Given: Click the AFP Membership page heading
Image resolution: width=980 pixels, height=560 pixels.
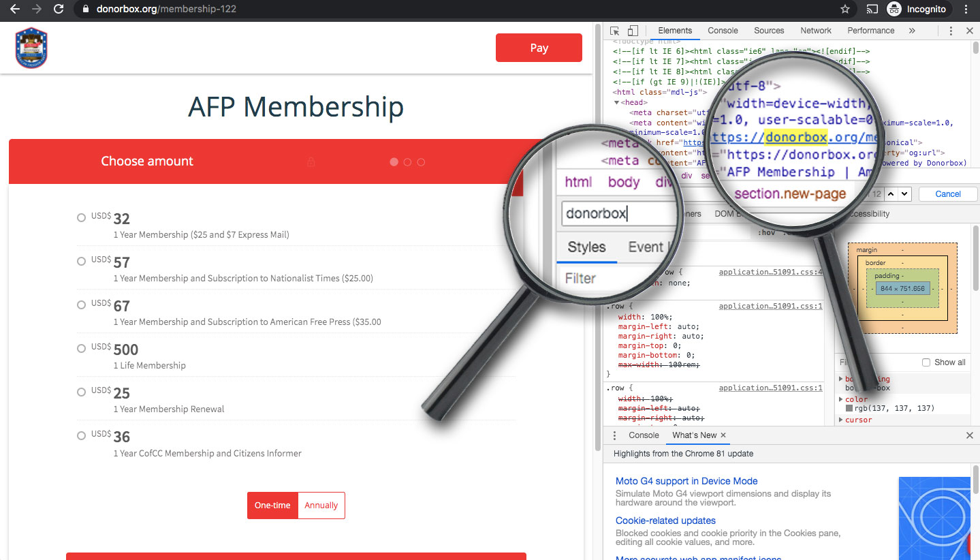Looking at the screenshot, I should coord(296,107).
